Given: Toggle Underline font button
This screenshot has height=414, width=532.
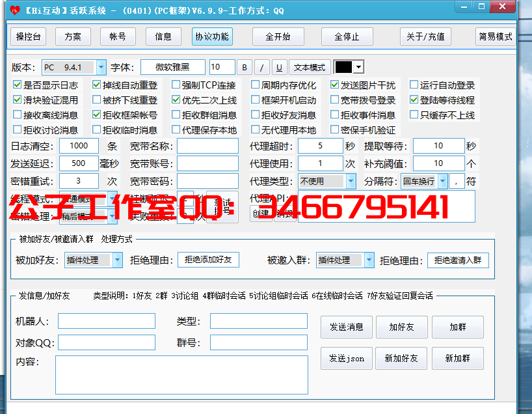Looking at the screenshot, I should click(x=279, y=67).
